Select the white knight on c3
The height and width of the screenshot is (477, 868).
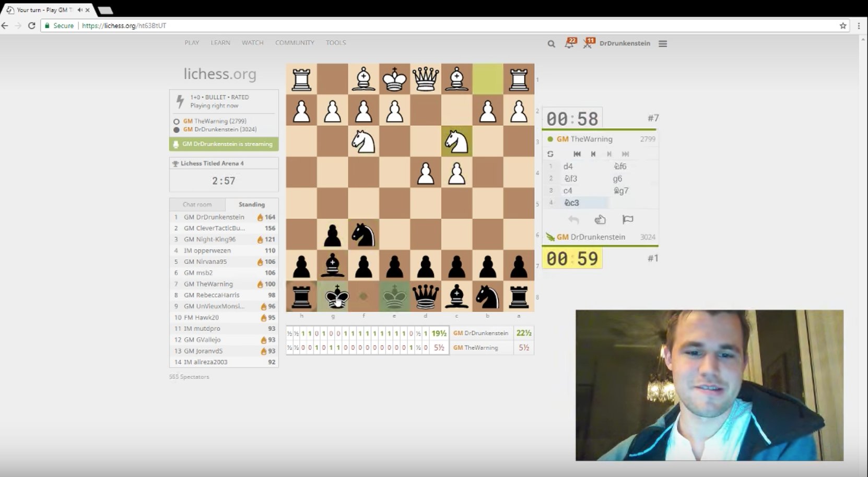tap(456, 141)
